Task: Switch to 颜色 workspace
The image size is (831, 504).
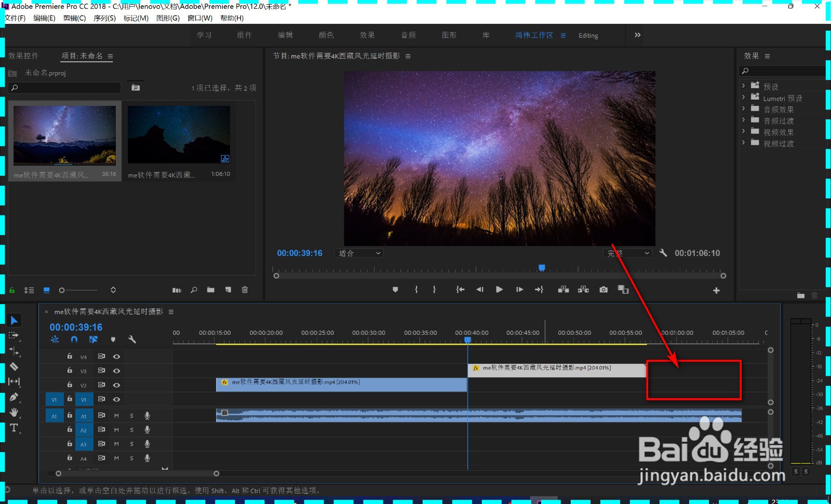Action: point(326,35)
